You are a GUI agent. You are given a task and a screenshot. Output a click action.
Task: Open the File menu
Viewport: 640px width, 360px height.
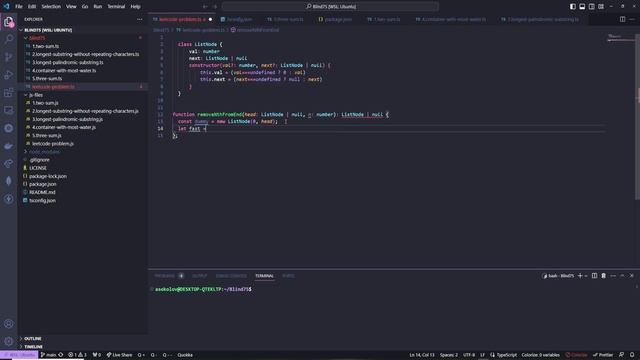(19, 7)
